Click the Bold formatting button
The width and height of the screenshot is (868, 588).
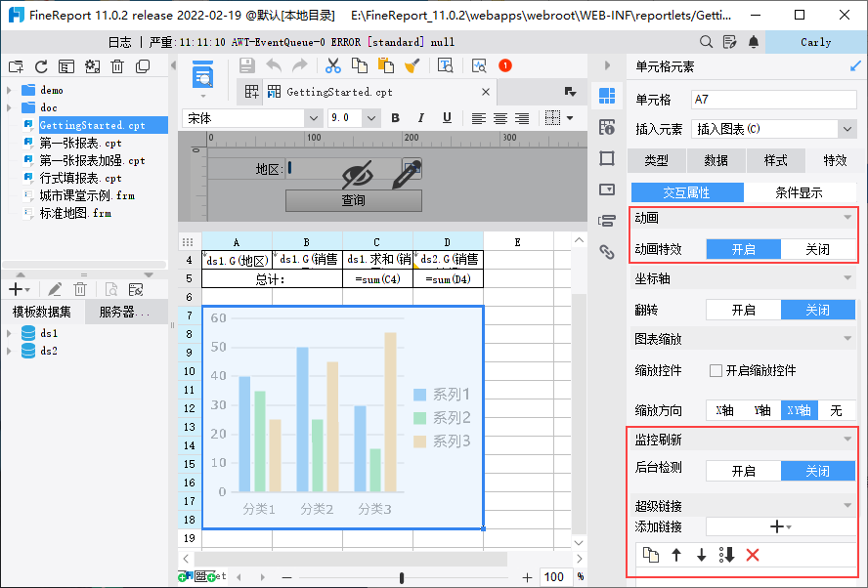(x=395, y=118)
